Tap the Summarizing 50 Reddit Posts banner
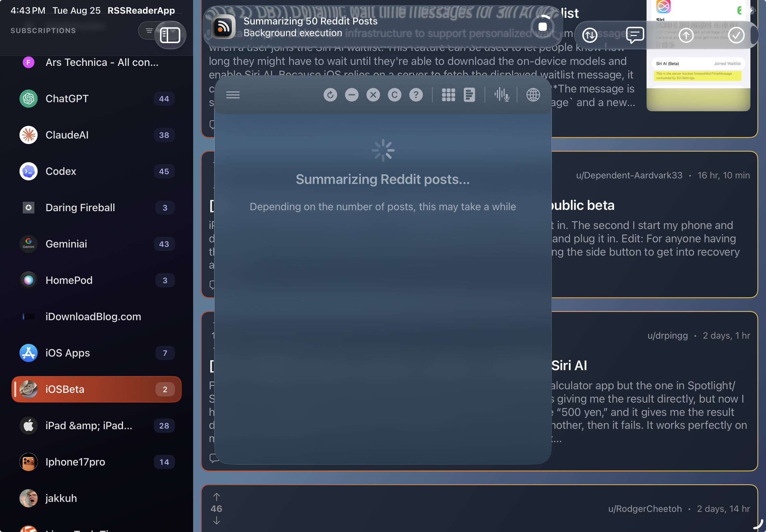Viewport: 766px width, 532px height. [383, 27]
